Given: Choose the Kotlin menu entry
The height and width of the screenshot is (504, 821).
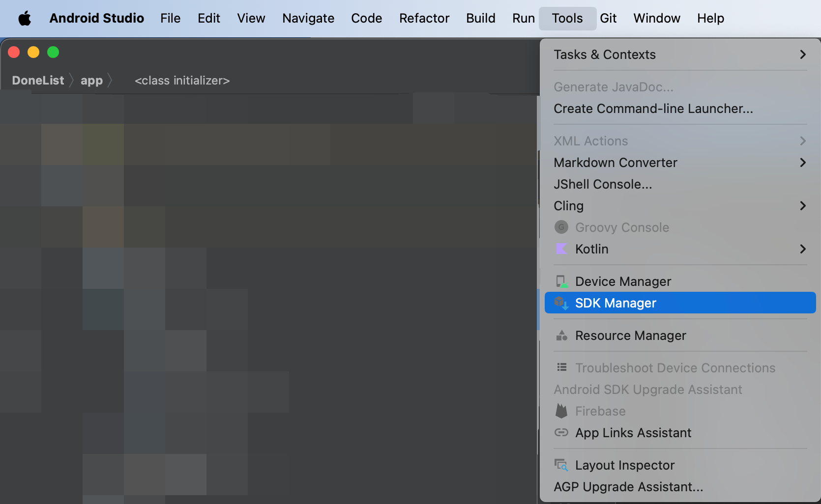Looking at the screenshot, I should coord(680,249).
